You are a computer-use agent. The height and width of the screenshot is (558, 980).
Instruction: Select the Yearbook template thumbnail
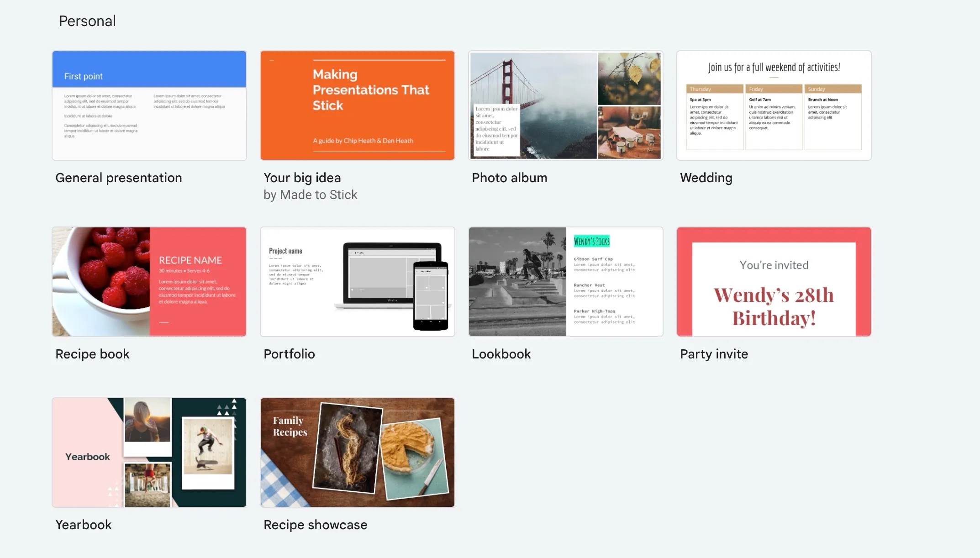(x=149, y=453)
